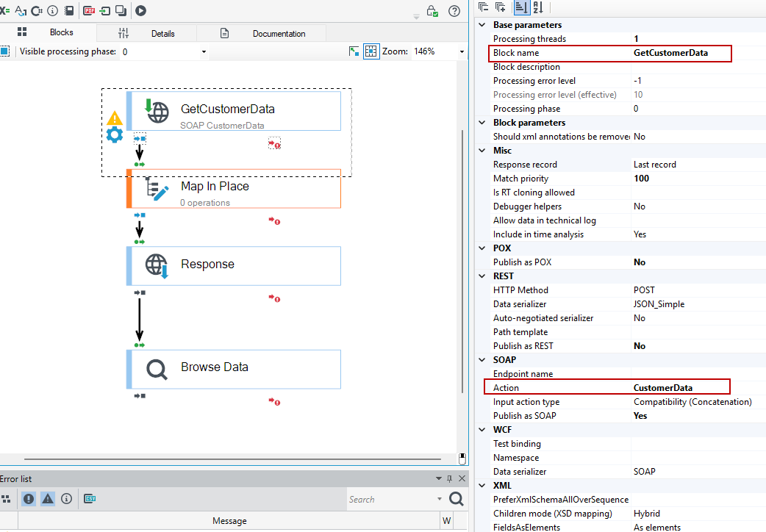Switch to the Details tab
766x532 pixels.
(146, 33)
